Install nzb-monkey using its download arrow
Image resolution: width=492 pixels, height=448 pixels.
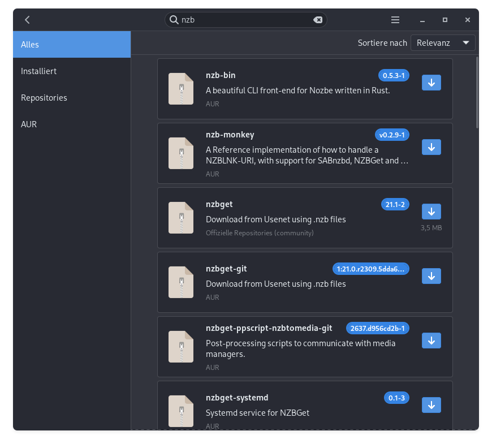431,147
